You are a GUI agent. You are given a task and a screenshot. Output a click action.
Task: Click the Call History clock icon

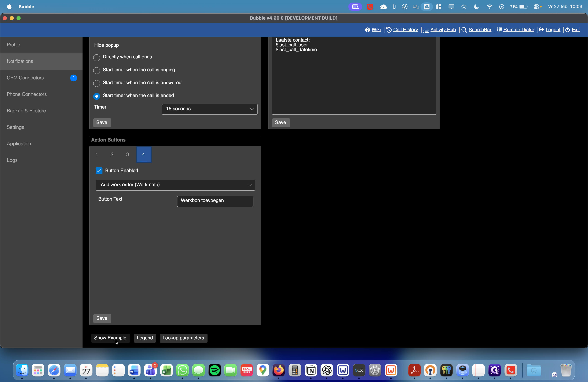[389, 30]
